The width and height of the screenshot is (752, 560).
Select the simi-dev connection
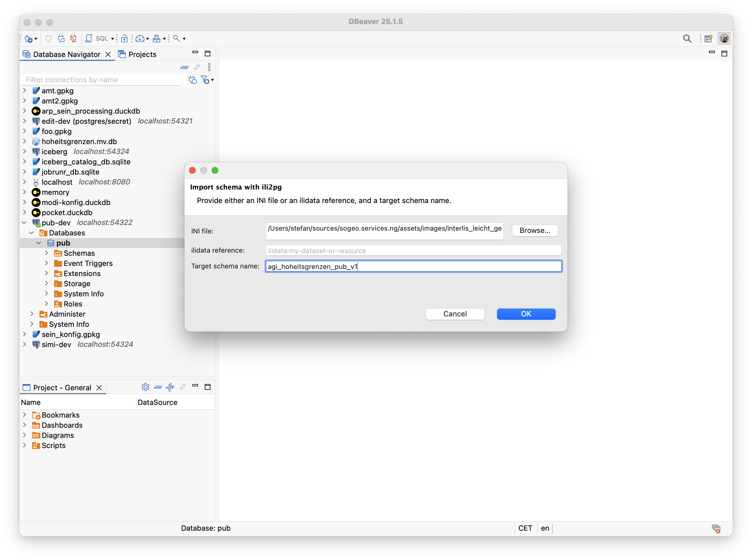pyautogui.click(x=56, y=345)
